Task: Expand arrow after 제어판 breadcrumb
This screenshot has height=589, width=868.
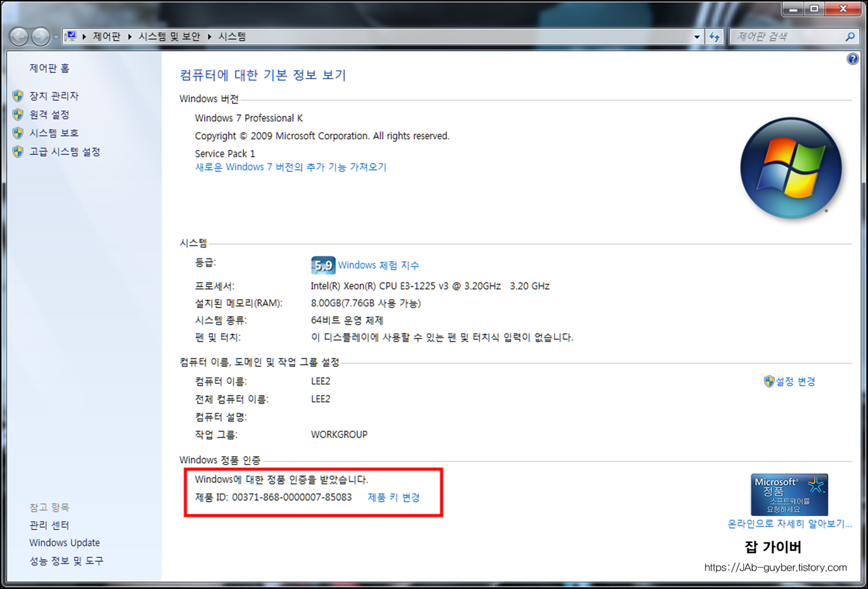Action: point(130,37)
